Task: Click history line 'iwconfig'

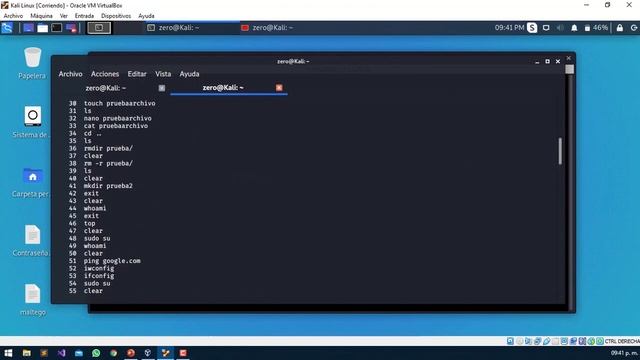Action: tap(99, 268)
